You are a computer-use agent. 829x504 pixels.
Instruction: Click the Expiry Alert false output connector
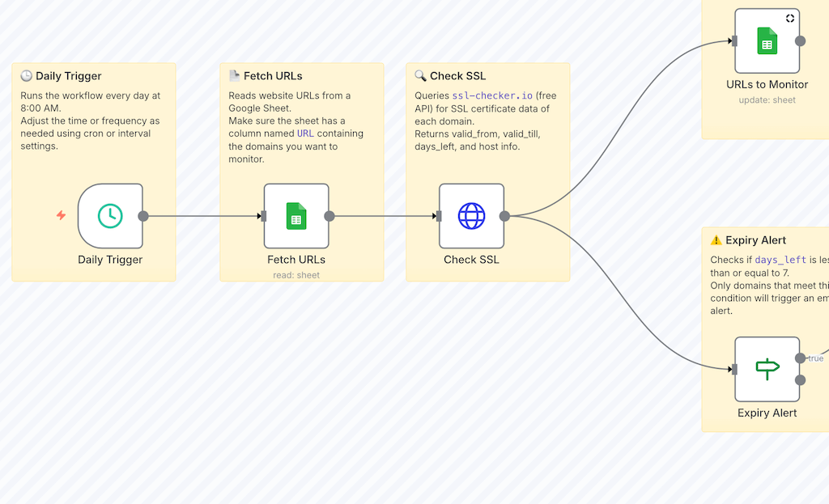[801, 380]
